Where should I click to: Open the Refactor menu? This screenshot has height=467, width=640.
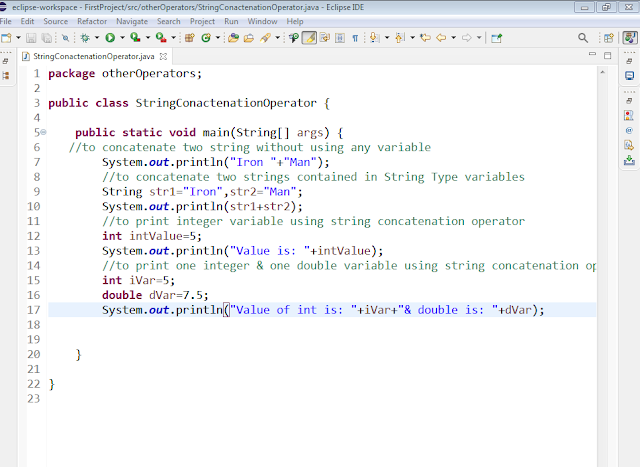click(x=92, y=21)
